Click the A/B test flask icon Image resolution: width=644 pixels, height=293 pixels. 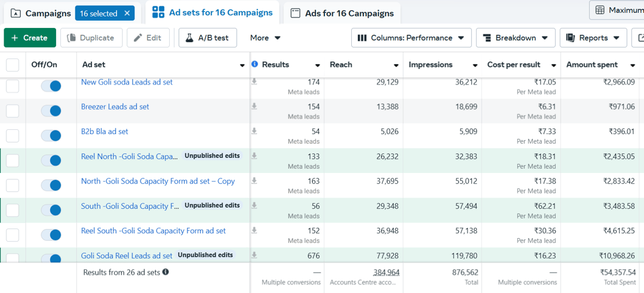(189, 38)
